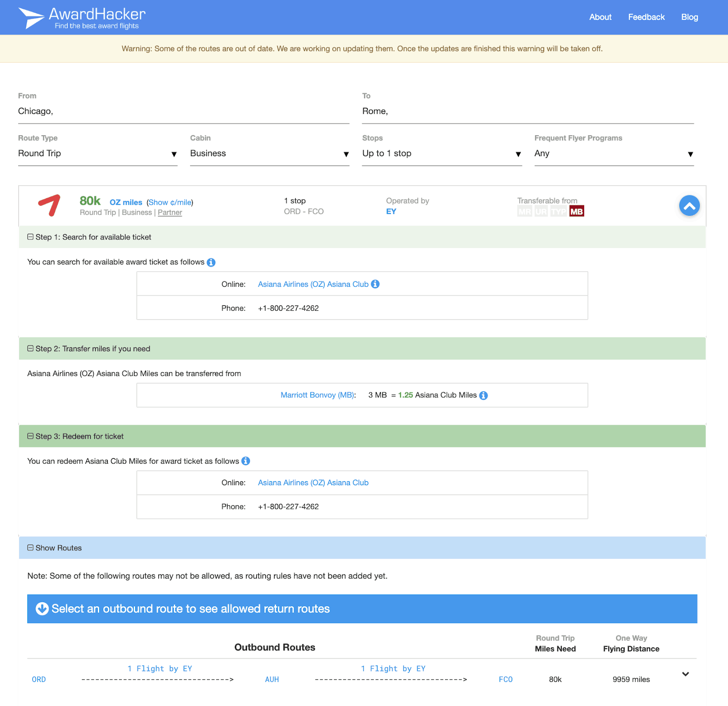Click first '1 Flight by EY' segment
This screenshot has width=728, height=706.
coord(160,669)
